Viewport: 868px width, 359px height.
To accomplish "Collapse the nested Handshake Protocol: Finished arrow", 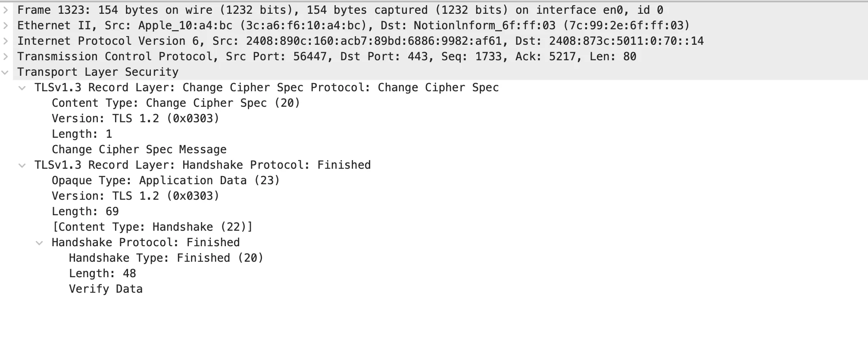I will tap(39, 243).
